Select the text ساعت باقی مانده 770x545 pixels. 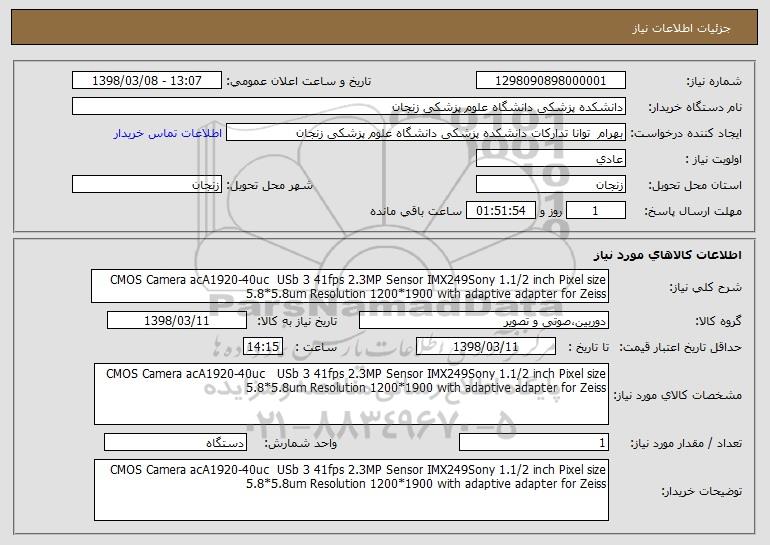416,211
